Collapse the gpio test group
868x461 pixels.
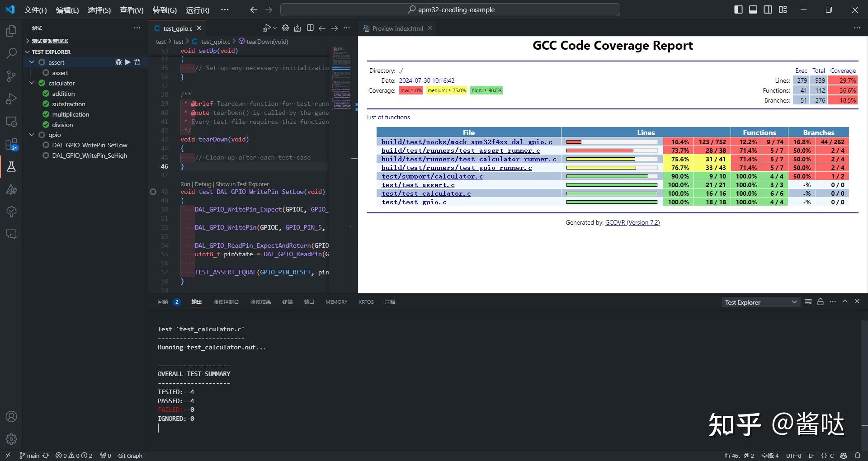click(32, 135)
